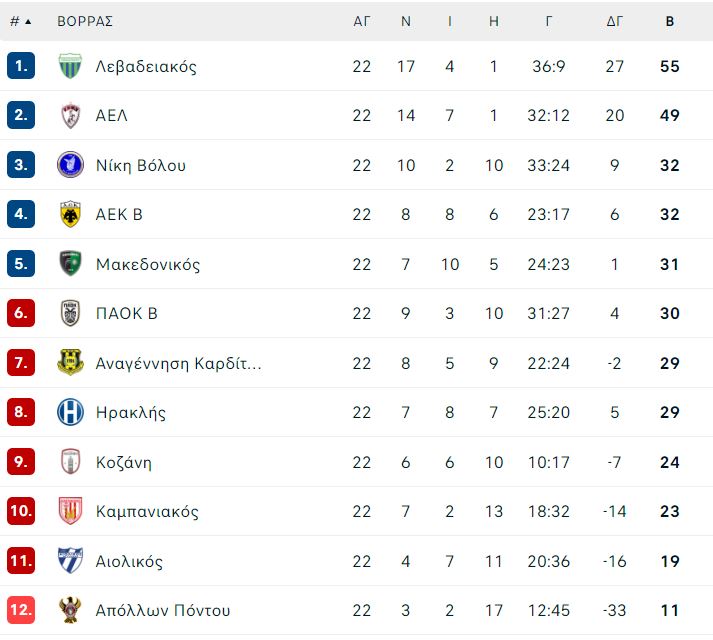Open the Αναγέννηση Καρδίτσας team link

click(178, 363)
